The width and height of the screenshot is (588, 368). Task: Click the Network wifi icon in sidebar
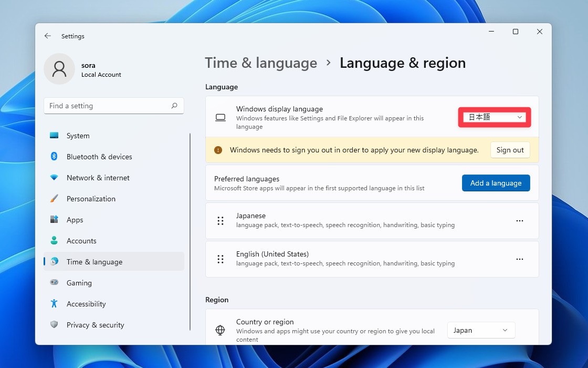click(54, 178)
